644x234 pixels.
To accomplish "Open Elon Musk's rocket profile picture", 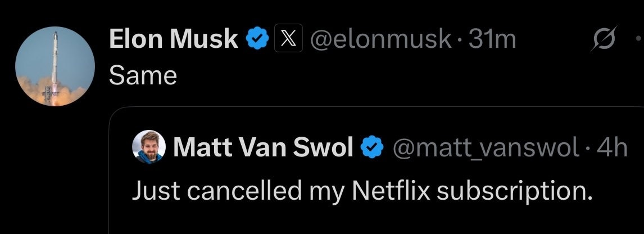I will (55, 66).
